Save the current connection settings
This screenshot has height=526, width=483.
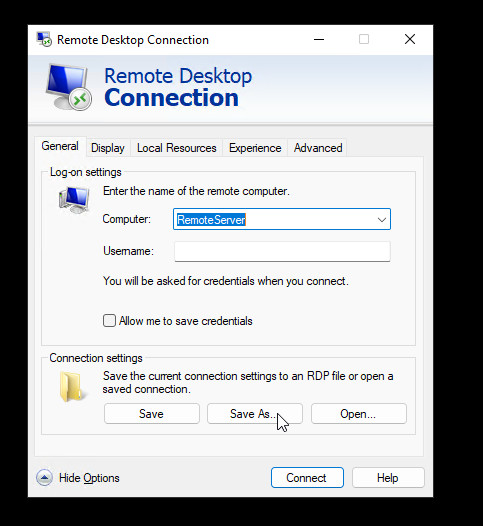click(x=152, y=414)
